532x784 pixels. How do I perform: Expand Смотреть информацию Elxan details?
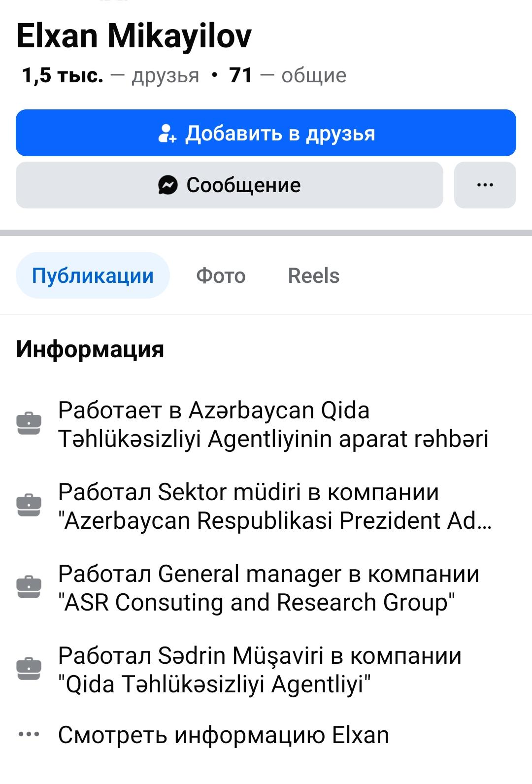(223, 735)
